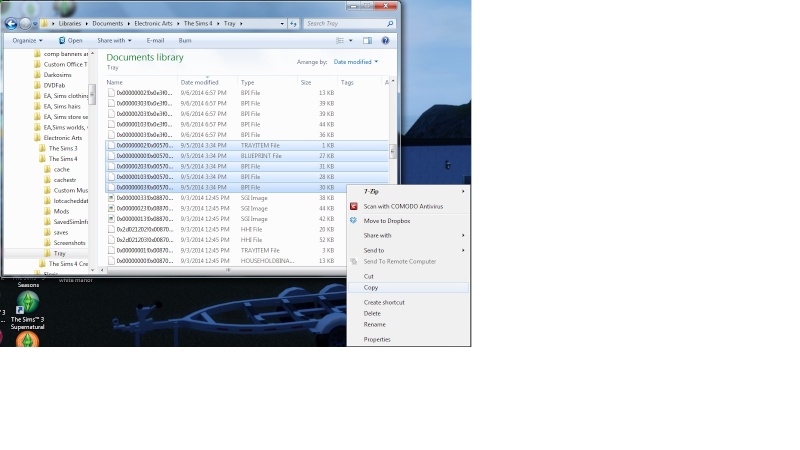
Task: Choose Delete from the context menu
Action: click(x=409, y=313)
